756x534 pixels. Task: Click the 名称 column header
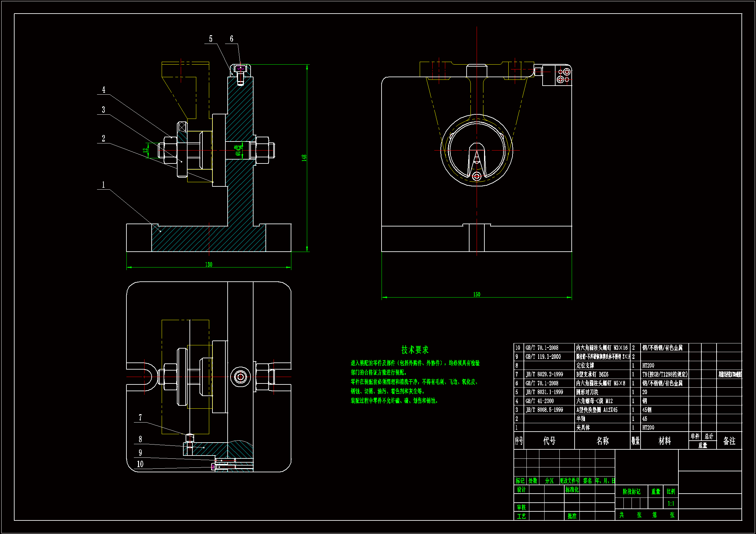(602, 441)
